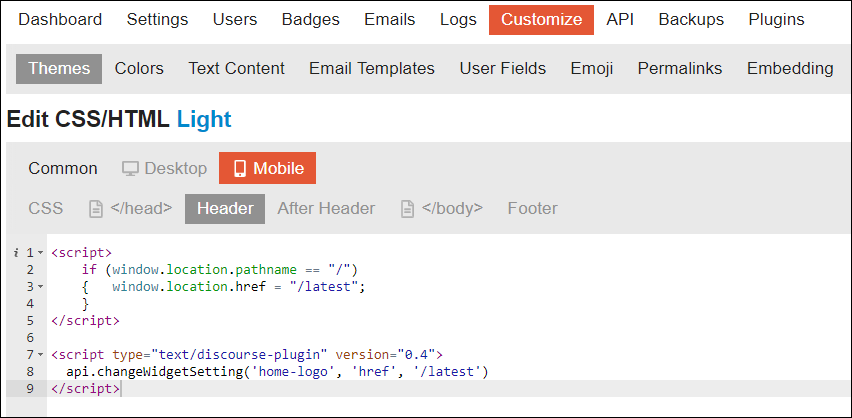Open the Emoji section
This screenshot has width=852, height=418.
click(x=592, y=68)
